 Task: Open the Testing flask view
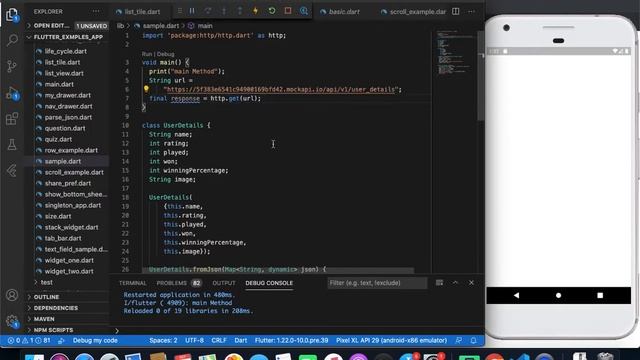12,144
